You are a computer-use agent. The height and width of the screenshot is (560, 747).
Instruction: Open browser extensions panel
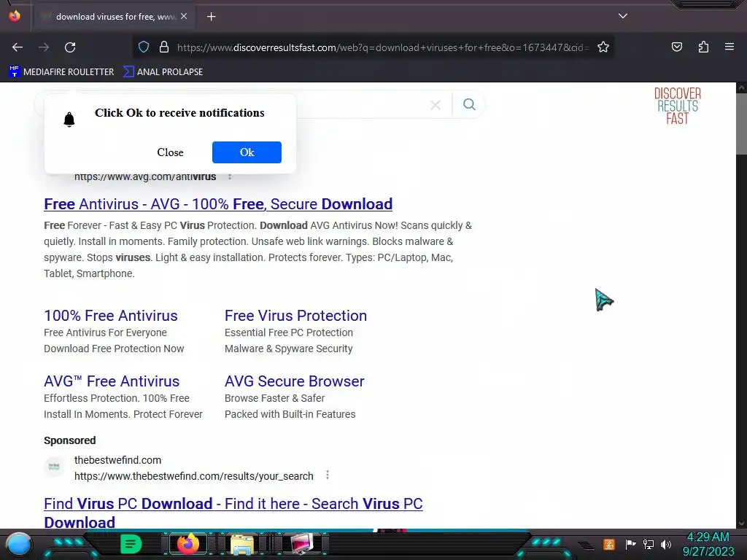(x=703, y=47)
